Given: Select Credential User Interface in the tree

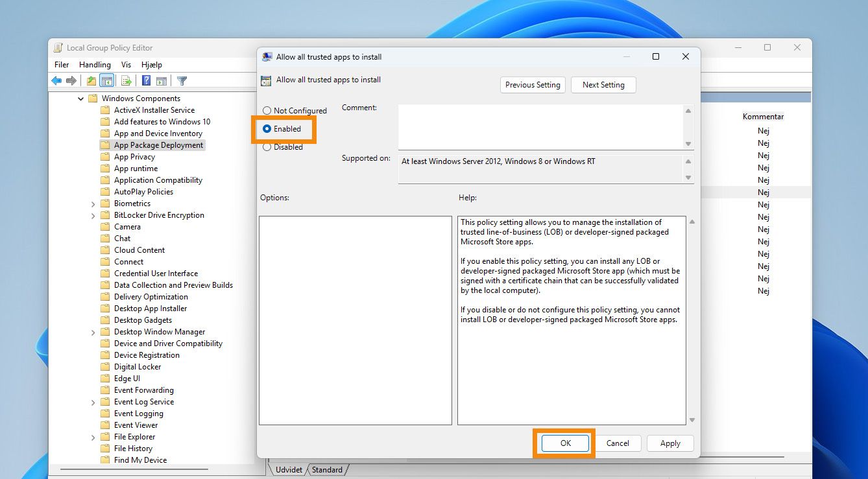Looking at the screenshot, I should 156,274.
